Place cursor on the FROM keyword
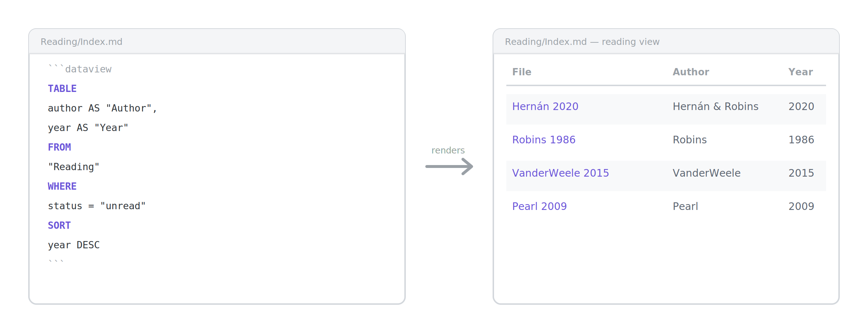 (59, 147)
